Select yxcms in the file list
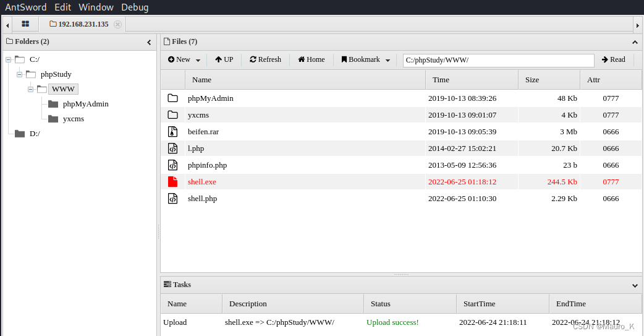This screenshot has width=644, height=336. (198, 115)
